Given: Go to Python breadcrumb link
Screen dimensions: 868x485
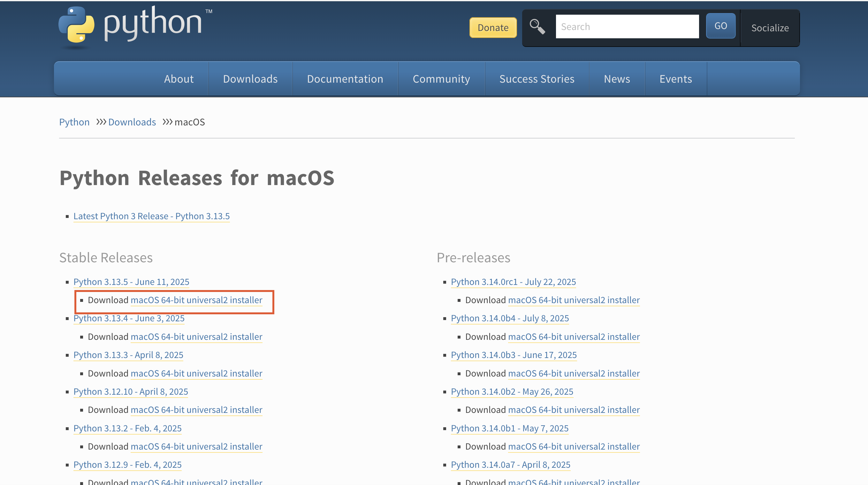Looking at the screenshot, I should click(74, 122).
